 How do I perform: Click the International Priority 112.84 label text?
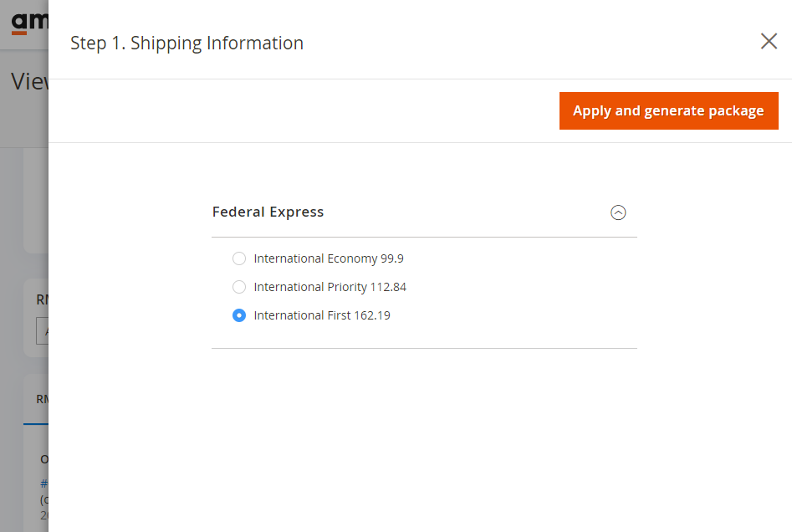point(330,287)
